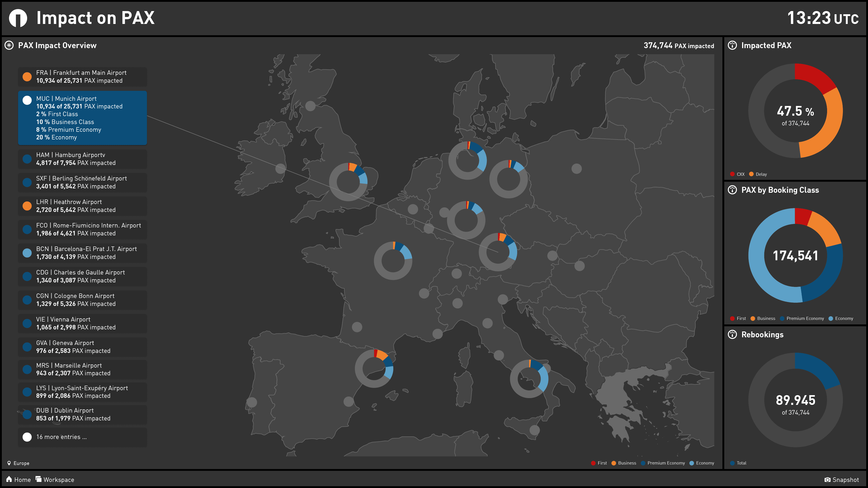Open the Home view
The image size is (868, 488).
[19, 480]
